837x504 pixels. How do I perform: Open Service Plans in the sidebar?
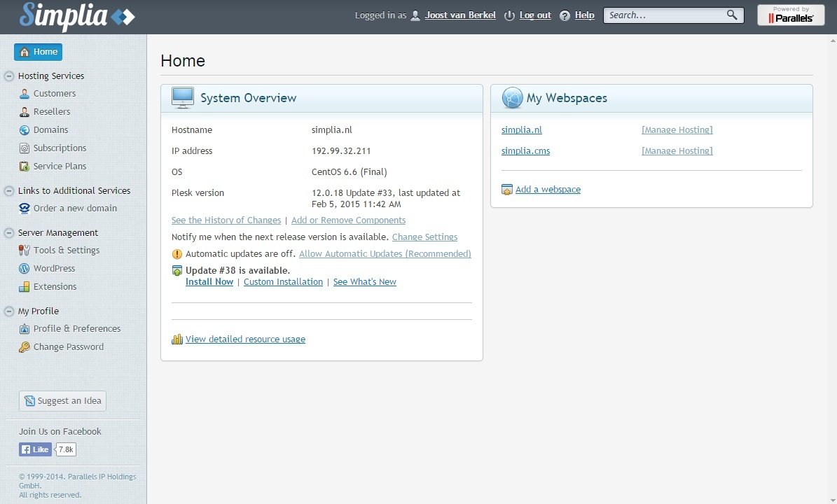(60, 166)
